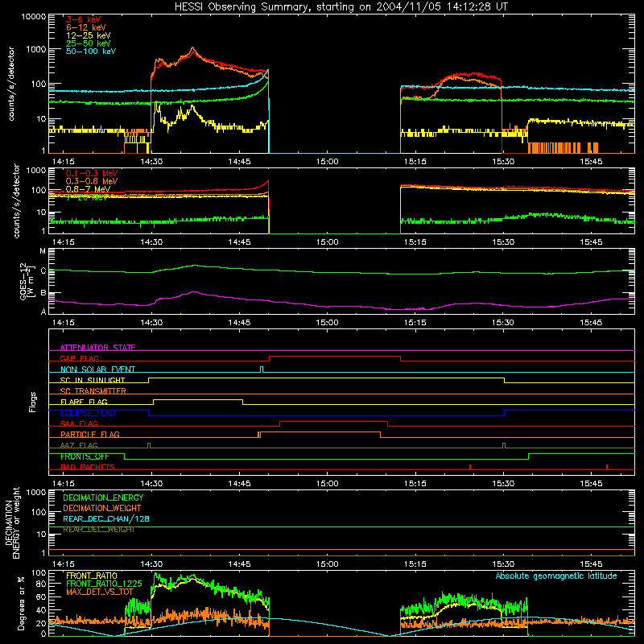Select the PARTICLE_FLAG label
Image resolution: width=644 pixels, height=644 pixels.
pos(90,434)
